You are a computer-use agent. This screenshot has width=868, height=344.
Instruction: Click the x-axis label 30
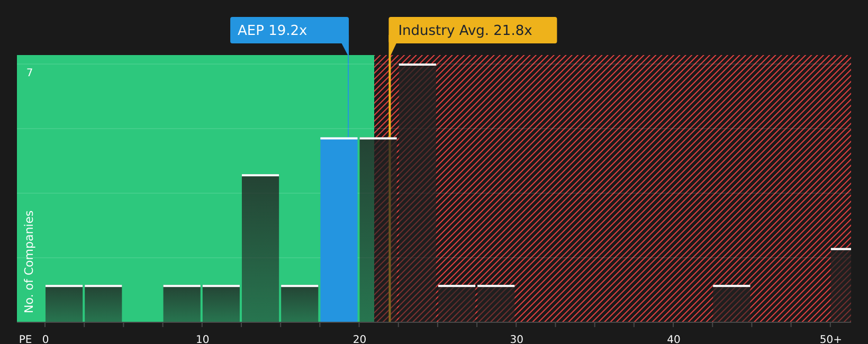pos(517,339)
